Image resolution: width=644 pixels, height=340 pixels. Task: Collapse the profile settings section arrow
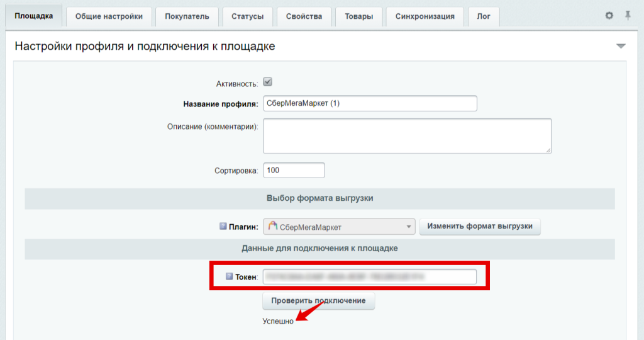coord(621,46)
